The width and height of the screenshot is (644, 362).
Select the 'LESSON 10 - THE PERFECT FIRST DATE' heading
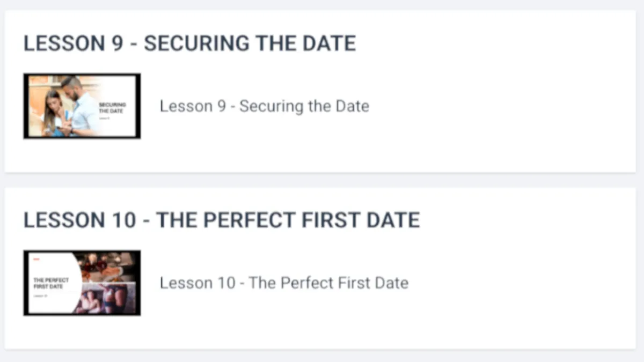click(222, 220)
